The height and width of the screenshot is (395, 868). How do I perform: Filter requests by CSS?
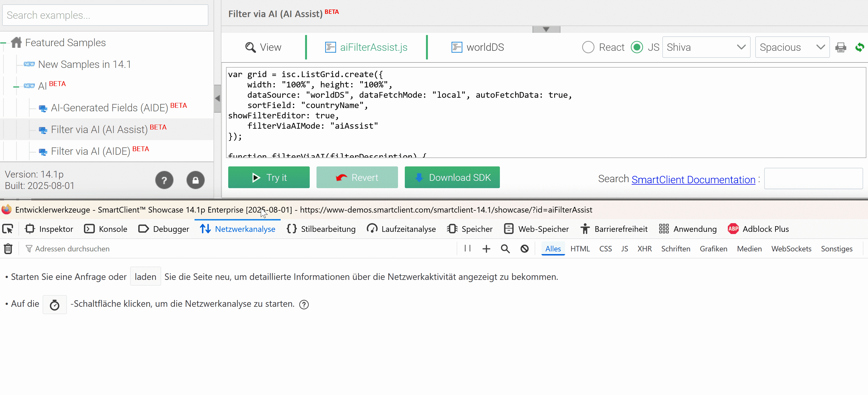(605, 249)
